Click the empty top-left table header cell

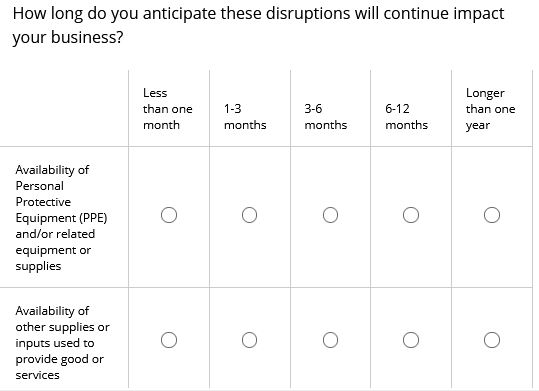pos(64,108)
